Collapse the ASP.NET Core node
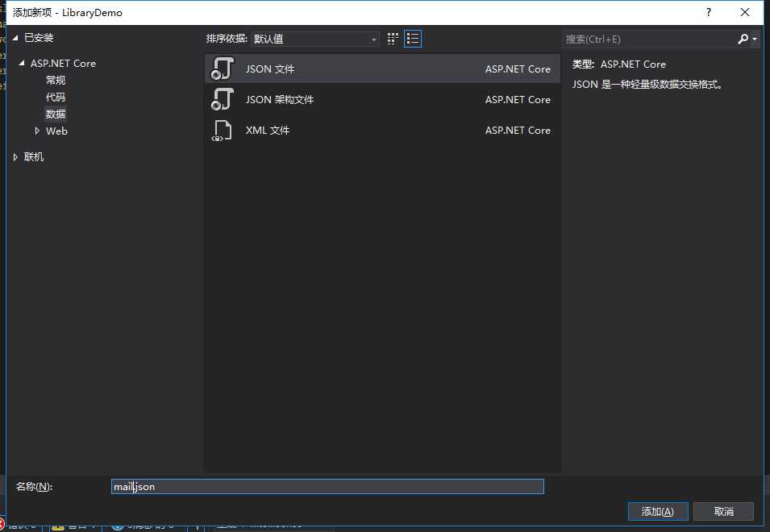This screenshot has width=770, height=532. (x=22, y=63)
